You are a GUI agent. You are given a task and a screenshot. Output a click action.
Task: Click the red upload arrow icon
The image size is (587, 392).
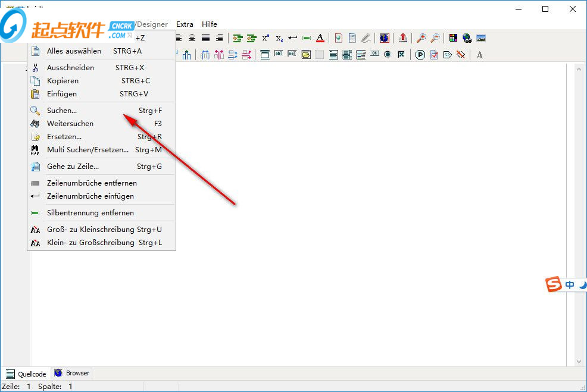coord(403,38)
